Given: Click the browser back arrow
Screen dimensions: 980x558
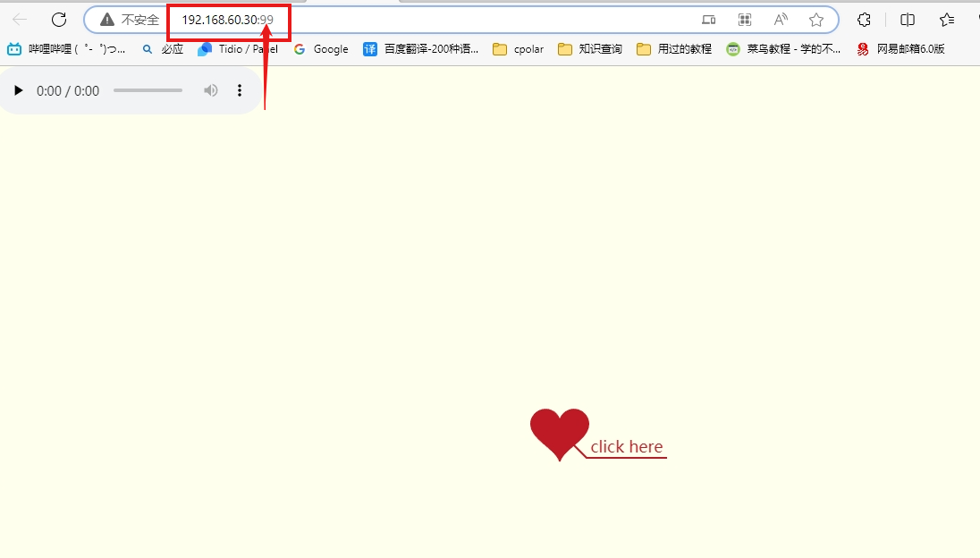Looking at the screenshot, I should click(x=20, y=20).
